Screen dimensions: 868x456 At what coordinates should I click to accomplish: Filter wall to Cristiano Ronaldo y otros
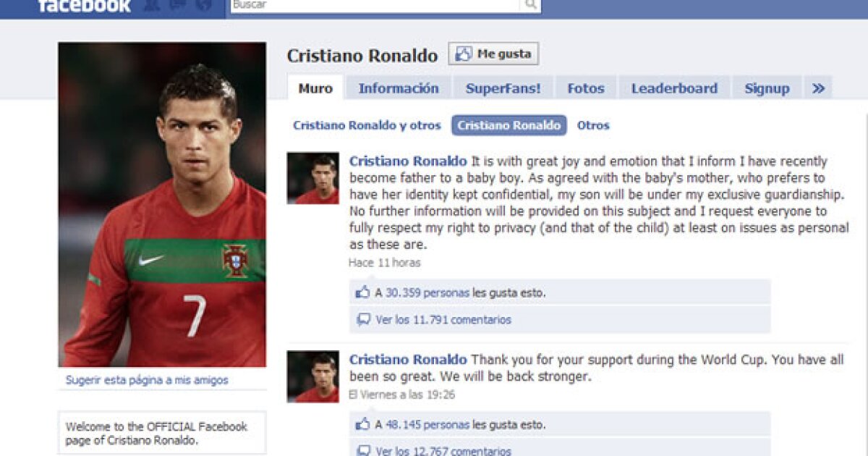[367, 125]
